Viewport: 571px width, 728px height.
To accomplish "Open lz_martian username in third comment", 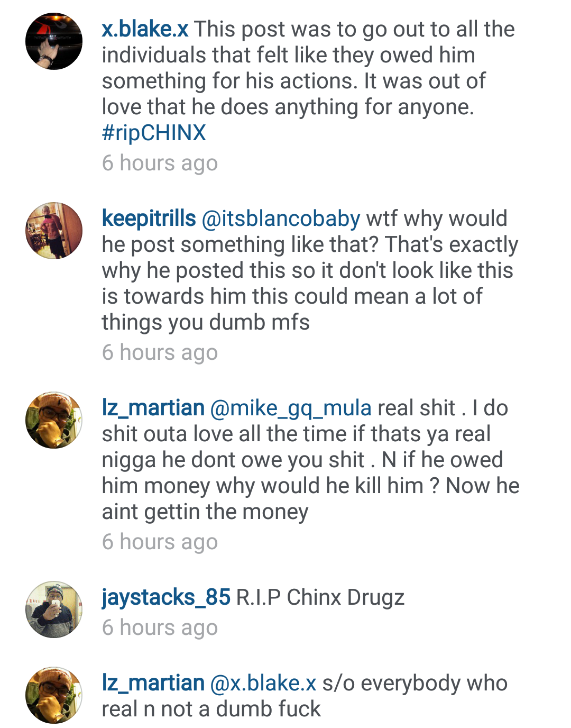I will (153, 408).
